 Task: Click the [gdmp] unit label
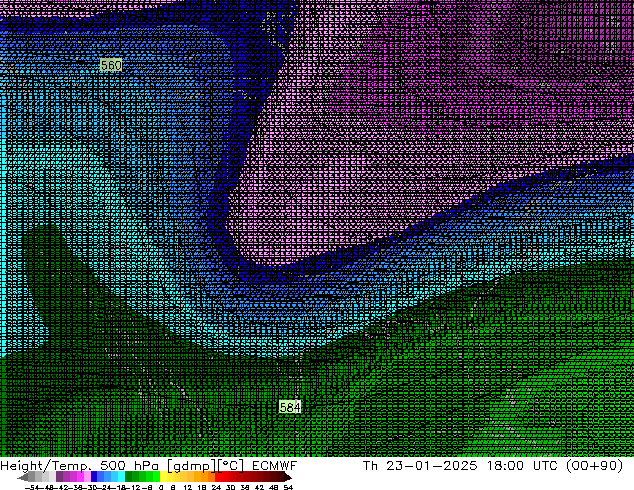(192, 466)
